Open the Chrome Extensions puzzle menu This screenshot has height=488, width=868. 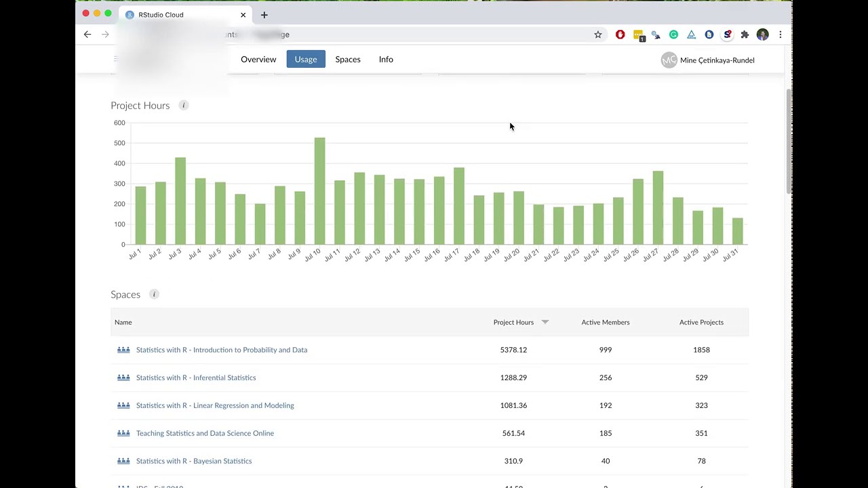pos(745,35)
